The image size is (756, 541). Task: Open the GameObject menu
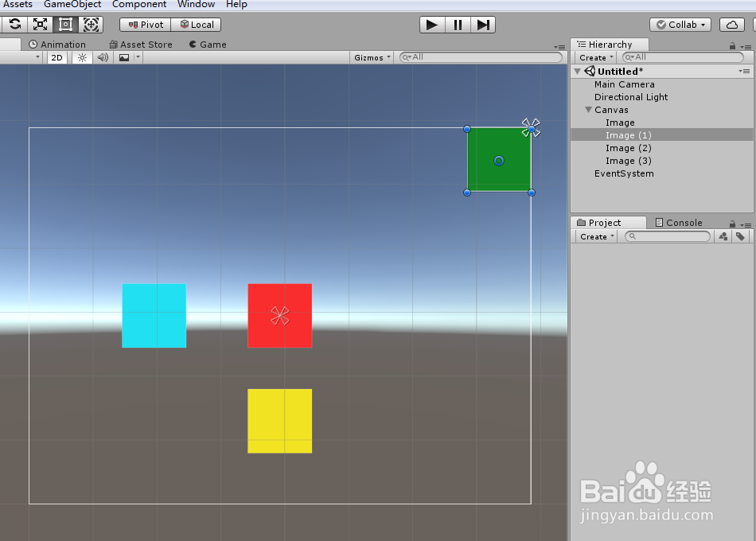point(72,5)
